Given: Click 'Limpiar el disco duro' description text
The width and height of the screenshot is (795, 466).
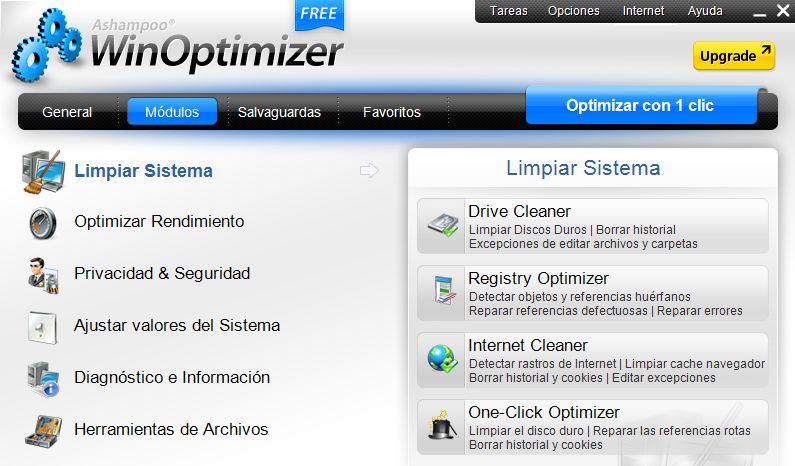Looking at the screenshot, I should tap(526, 431).
